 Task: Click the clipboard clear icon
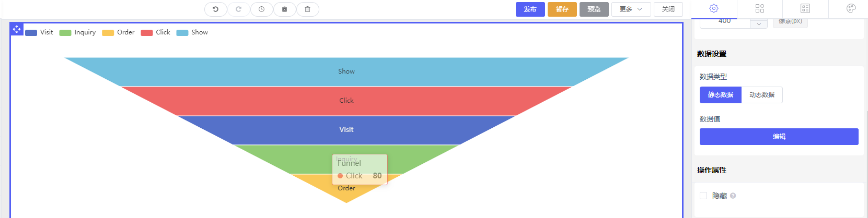284,9
